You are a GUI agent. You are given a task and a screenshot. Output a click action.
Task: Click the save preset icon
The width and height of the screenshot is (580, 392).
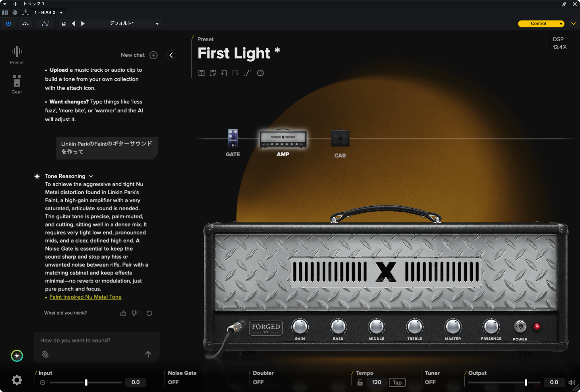click(x=202, y=73)
